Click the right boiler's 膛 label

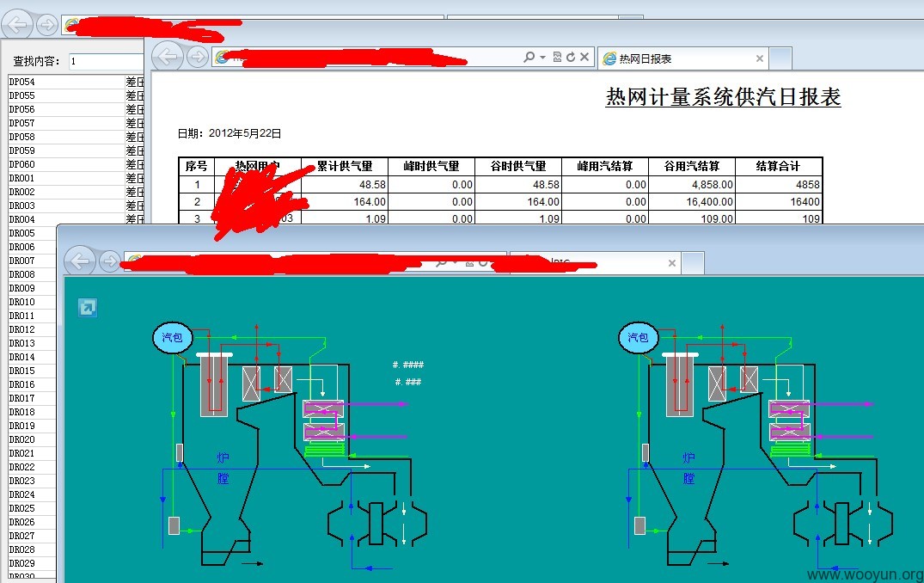point(688,479)
